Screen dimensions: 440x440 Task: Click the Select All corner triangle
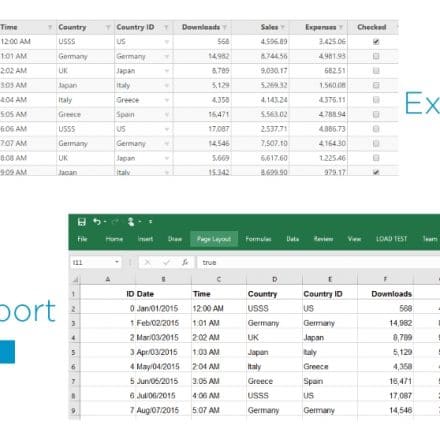point(75,279)
